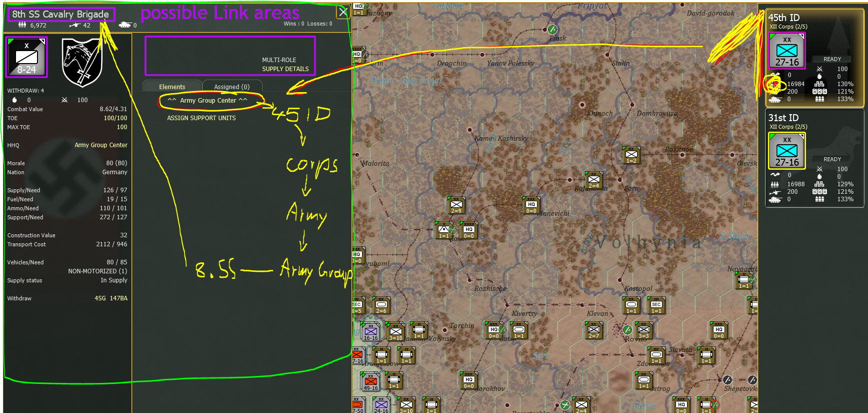Select the HQ 0=0 counter near Manevichi
This screenshot has height=413, width=868.
531,205
